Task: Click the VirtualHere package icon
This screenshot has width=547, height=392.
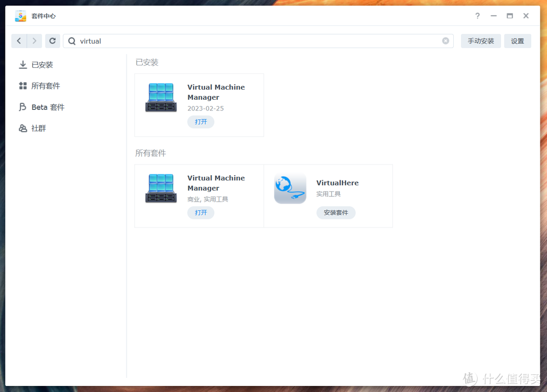Action: [290, 188]
